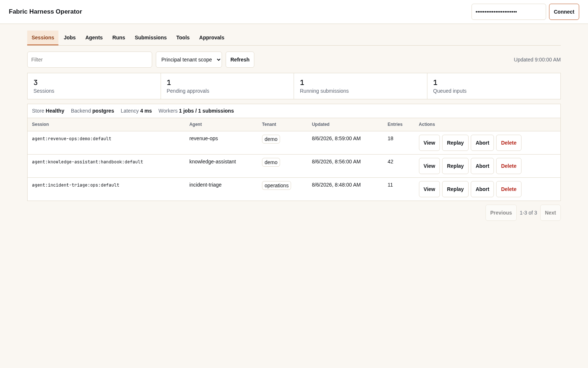This screenshot has height=368, width=588.
Task: Focus the masked token input field
Action: point(509,12)
